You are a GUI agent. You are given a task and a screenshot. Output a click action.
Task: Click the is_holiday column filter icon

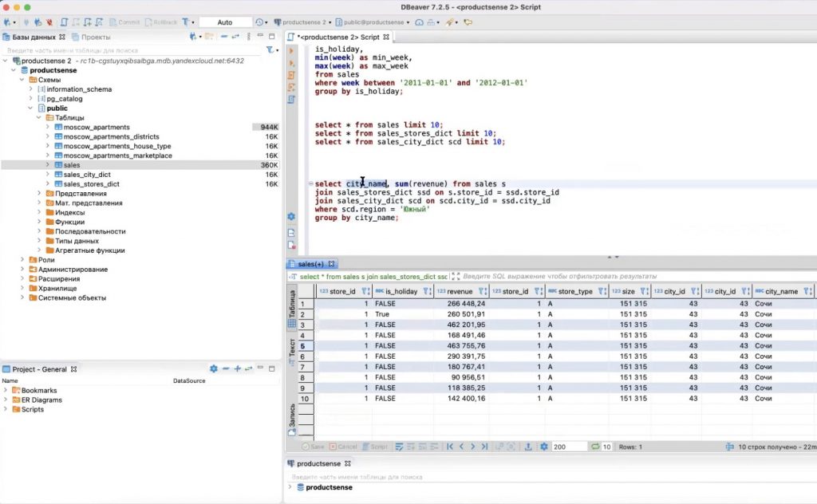[427, 292]
